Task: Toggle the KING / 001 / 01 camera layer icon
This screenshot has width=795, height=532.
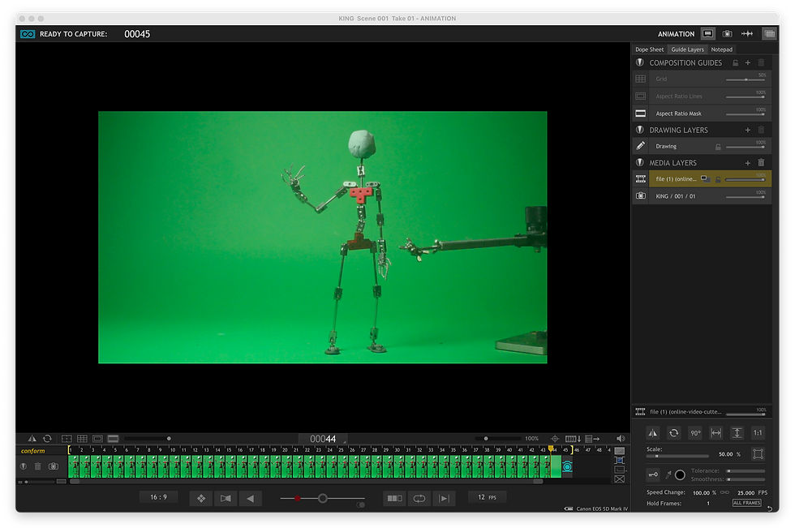Action: (640, 196)
